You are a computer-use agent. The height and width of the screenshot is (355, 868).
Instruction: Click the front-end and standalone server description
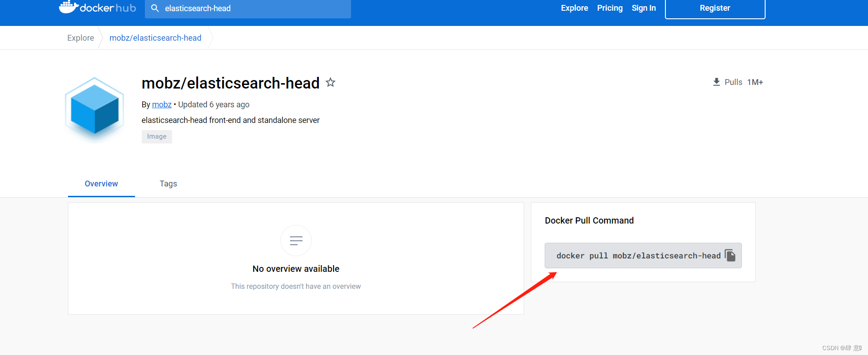pyautogui.click(x=230, y=120)
